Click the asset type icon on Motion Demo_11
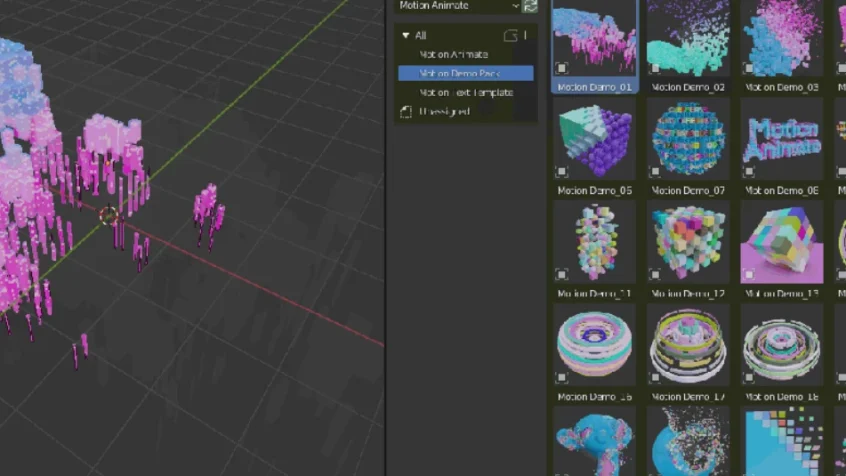 (x=561, y=275)
